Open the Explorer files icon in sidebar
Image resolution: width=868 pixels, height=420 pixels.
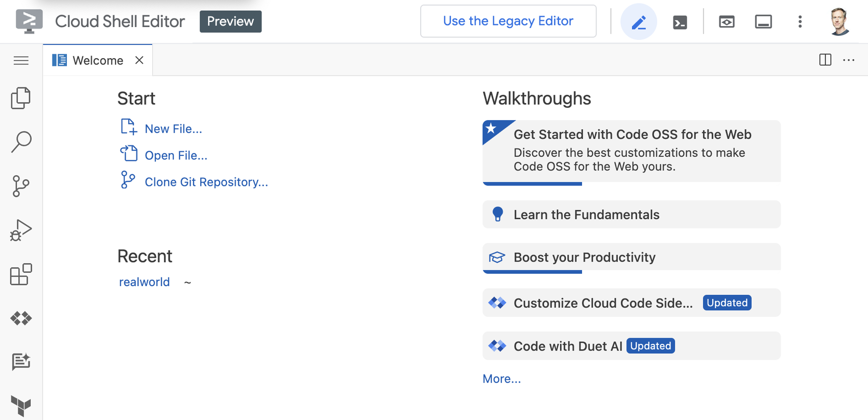[x=21, y=98]
